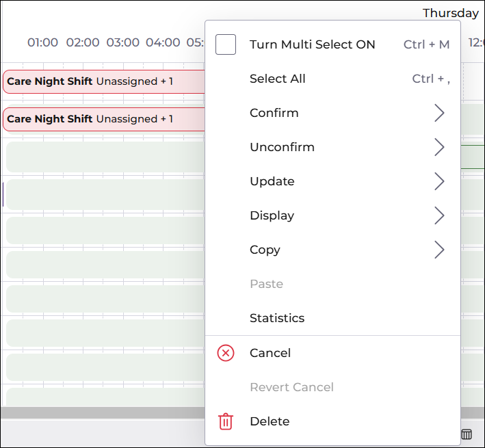Click the 04:00 time header

click(163, 42)
